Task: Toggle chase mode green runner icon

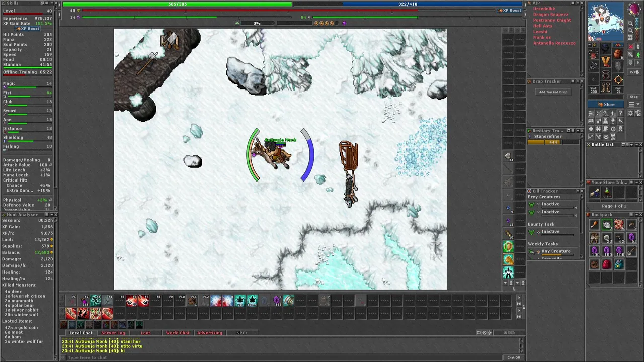Action: click(638, 54)
